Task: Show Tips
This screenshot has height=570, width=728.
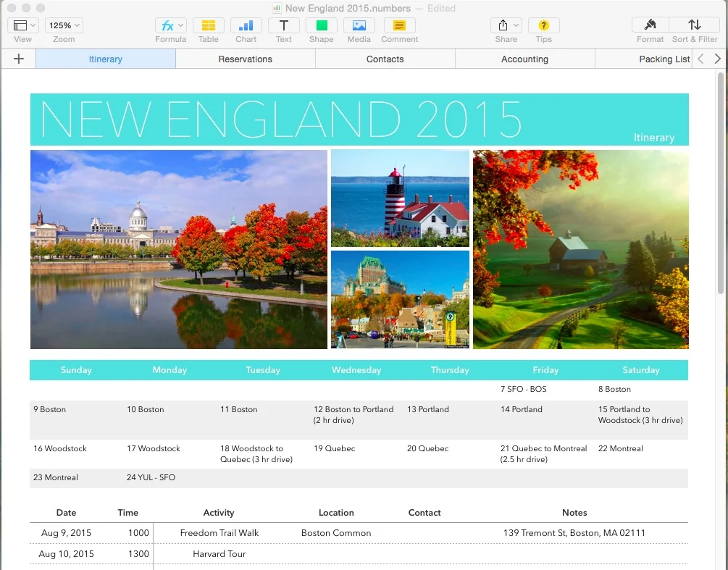Action: tap(544, 25)
